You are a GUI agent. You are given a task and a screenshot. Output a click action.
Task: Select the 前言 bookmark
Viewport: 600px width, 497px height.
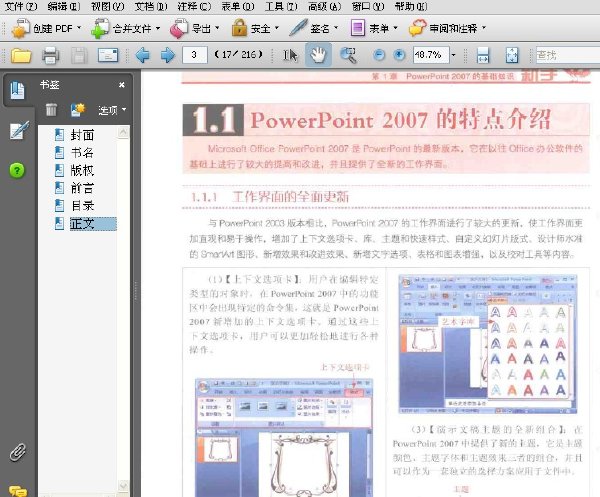[82, 188]
